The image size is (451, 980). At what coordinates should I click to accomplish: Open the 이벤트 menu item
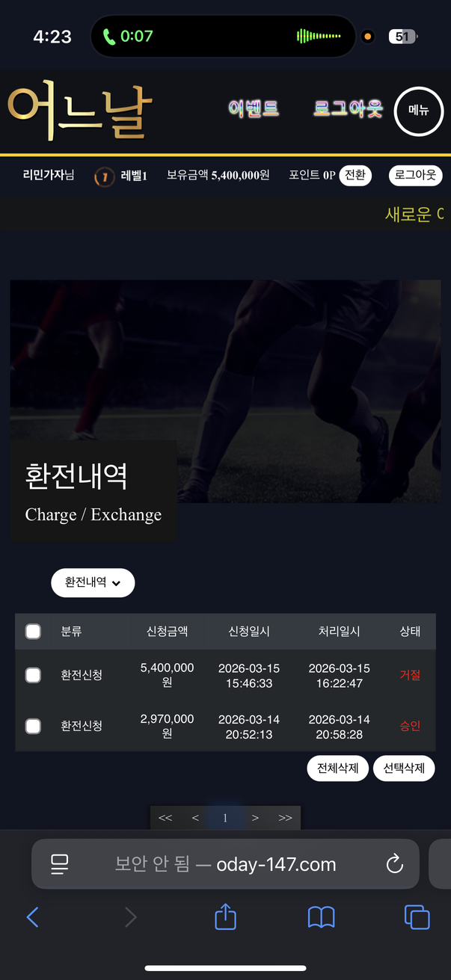coord(254,109)
